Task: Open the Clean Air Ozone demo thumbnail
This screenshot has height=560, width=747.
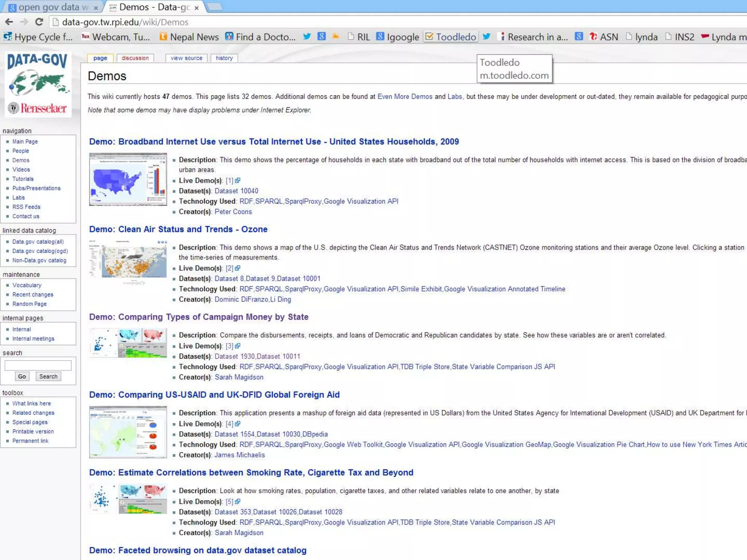Action: coord(128,262)
